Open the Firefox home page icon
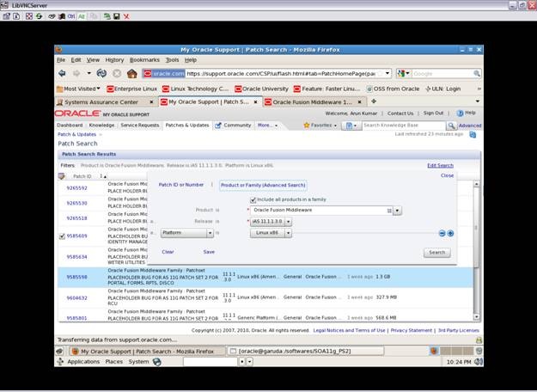 131,73
